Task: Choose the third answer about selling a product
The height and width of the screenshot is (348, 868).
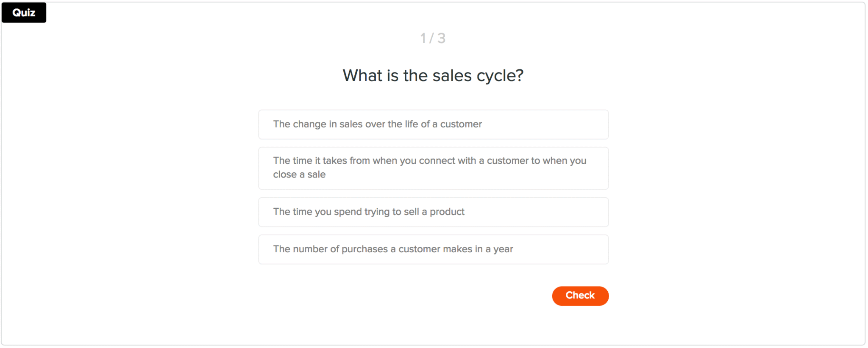Action: point(433,212)
